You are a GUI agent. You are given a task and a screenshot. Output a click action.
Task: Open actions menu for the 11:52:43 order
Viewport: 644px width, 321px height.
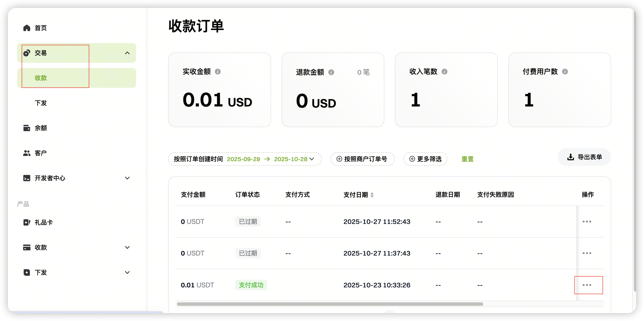587,222
